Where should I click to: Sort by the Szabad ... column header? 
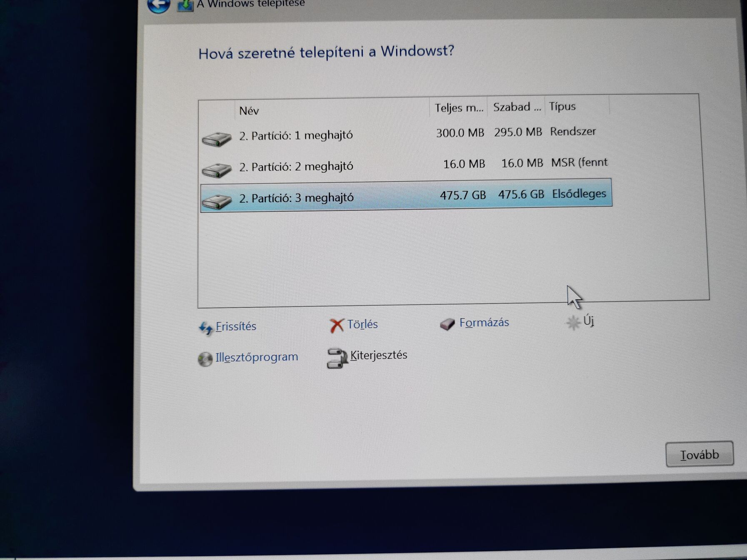(517, 107)
